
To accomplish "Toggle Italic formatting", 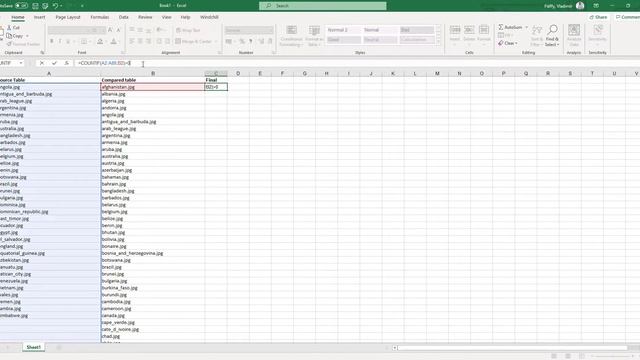I will pyautogui.click(x=60, y=41).
